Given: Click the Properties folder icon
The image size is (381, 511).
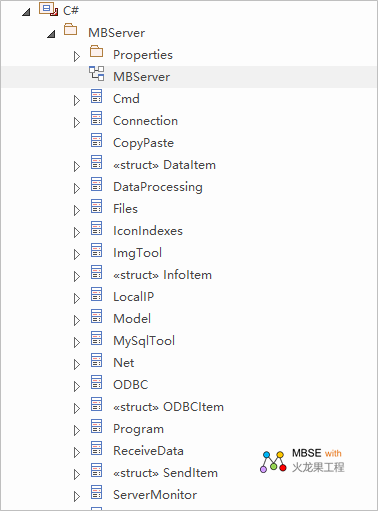Looking at the screenshot, I should (x=96, y=52).
